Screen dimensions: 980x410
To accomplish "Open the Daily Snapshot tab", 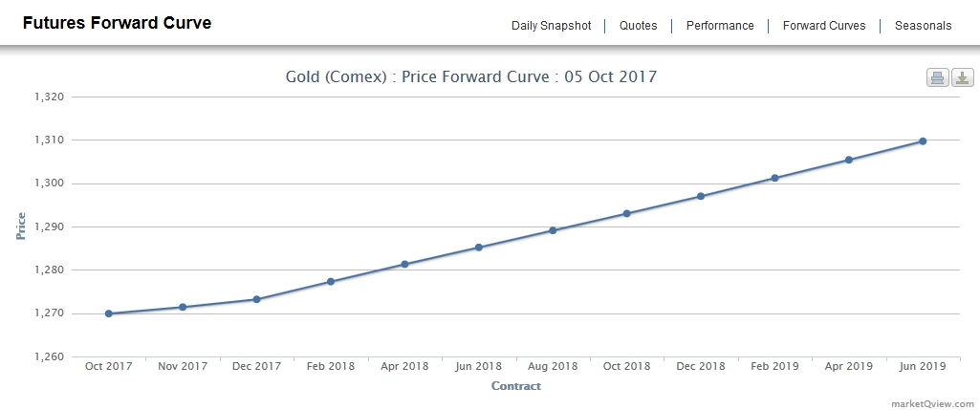I will (551, 26).
